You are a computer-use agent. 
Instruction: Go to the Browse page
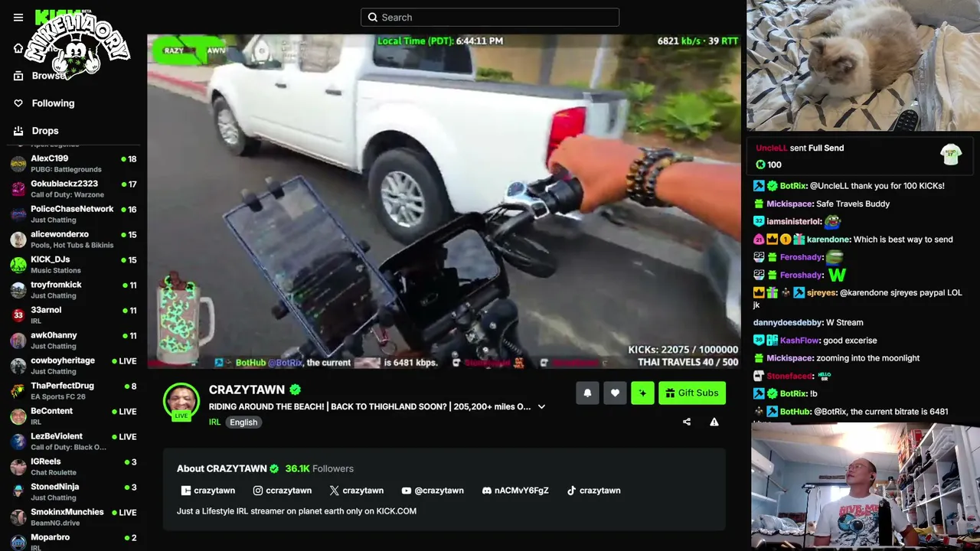click(49, 76)
